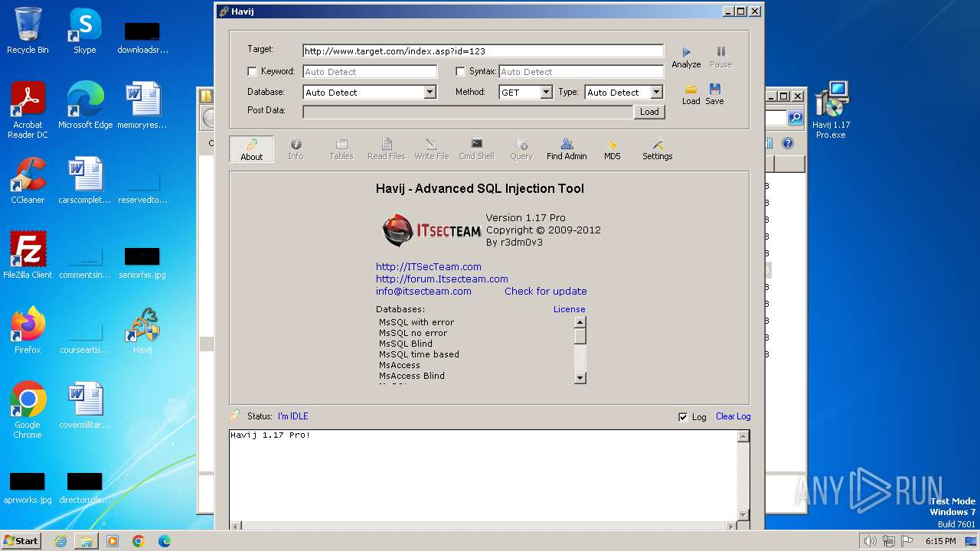Open Acrobat Reader DC shortcut
The height and width of the screenshot is (551, 980).
(28, 110)
